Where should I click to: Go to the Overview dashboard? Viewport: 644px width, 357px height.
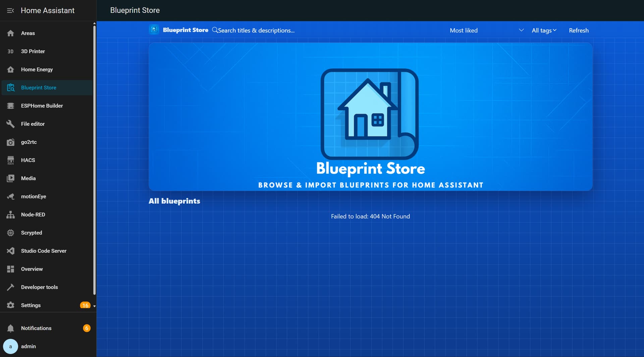[x=47, y=269]
